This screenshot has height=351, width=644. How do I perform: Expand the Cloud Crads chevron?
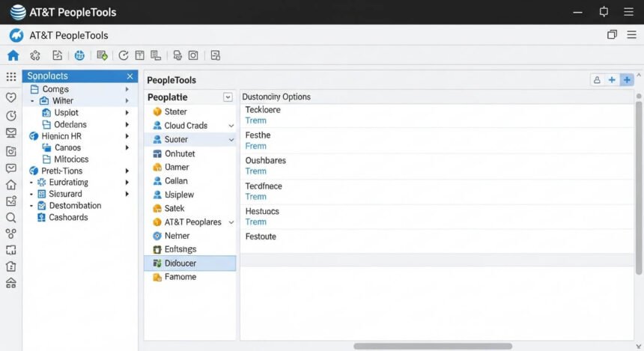(231, 126)
